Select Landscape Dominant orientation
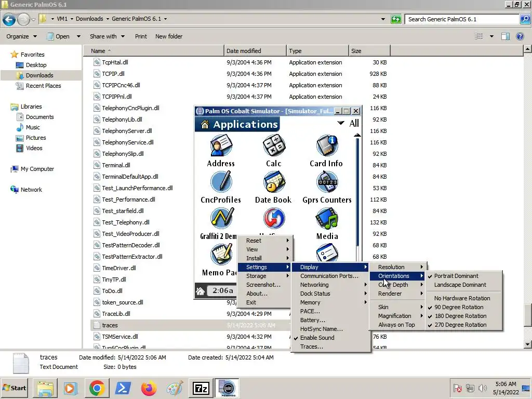This screenshot has height=399, width=532. [464, 285]
